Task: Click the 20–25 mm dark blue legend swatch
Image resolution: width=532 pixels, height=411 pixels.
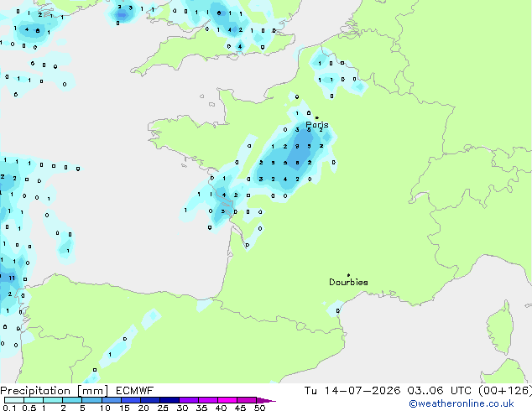Action: pyautogui.click(x=150, y=400)
